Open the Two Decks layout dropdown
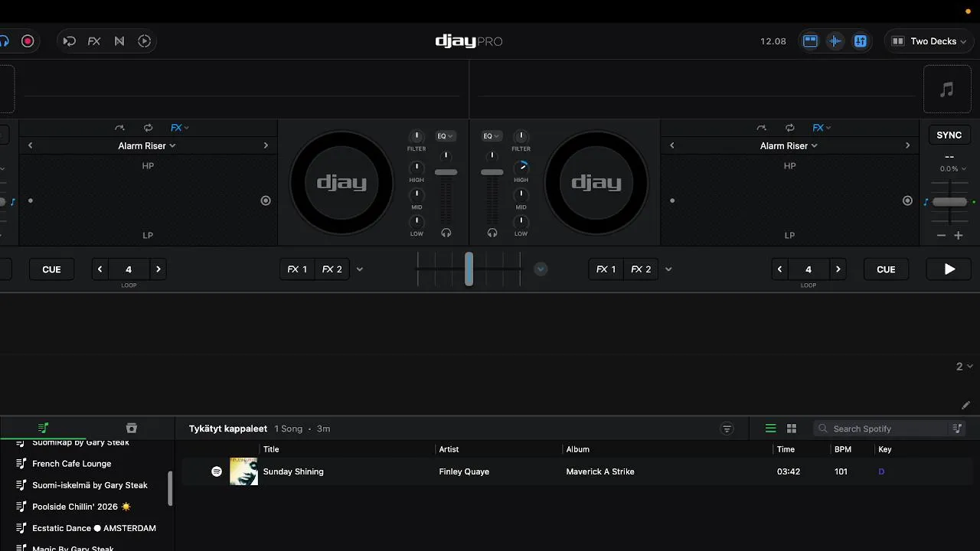The image size is (980, 551). pos(929,41)
